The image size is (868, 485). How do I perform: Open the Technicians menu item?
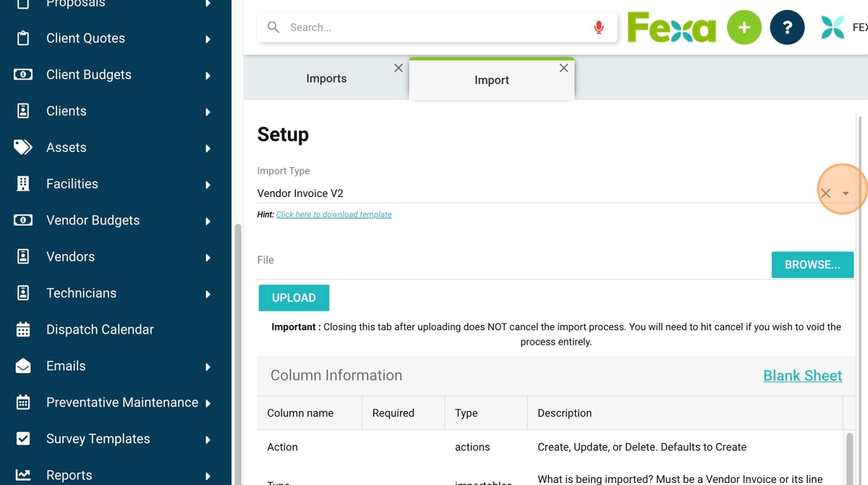[x=81, y=293]
